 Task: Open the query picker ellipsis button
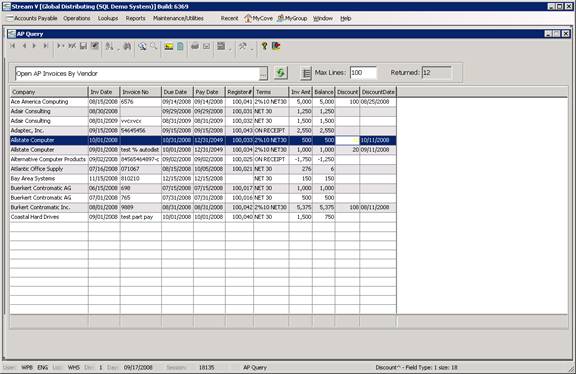pyautogui.click(x=263, y=73)
